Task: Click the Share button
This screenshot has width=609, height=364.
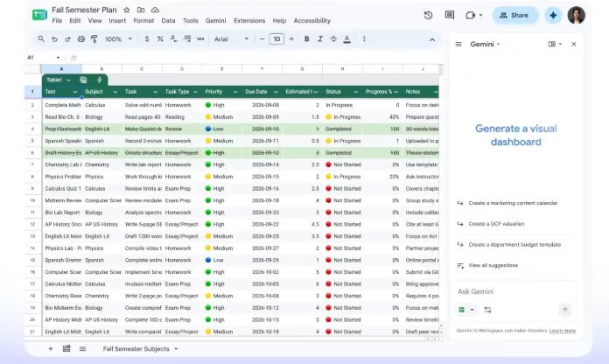Action: coord(515,15)
